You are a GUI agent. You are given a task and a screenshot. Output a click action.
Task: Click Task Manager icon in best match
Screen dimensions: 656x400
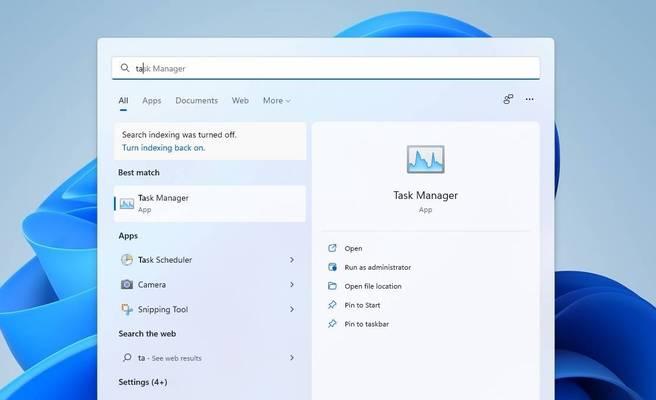(127, 203)
